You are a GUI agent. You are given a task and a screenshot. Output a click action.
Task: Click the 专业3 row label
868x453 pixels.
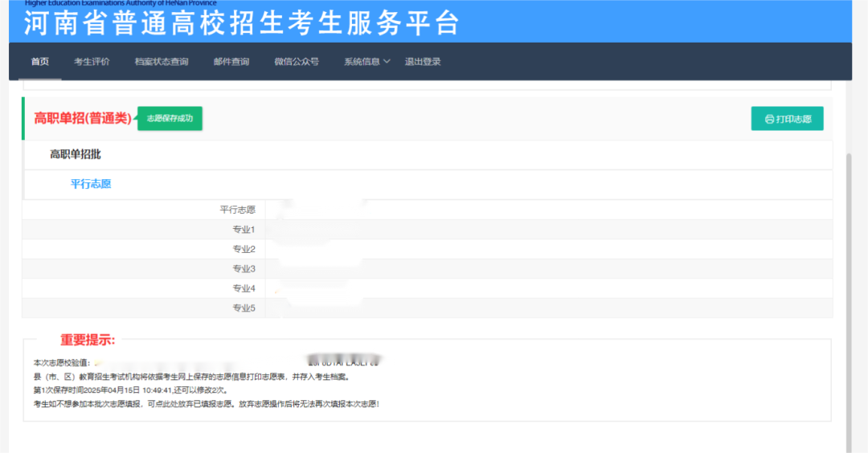[244, 269]
